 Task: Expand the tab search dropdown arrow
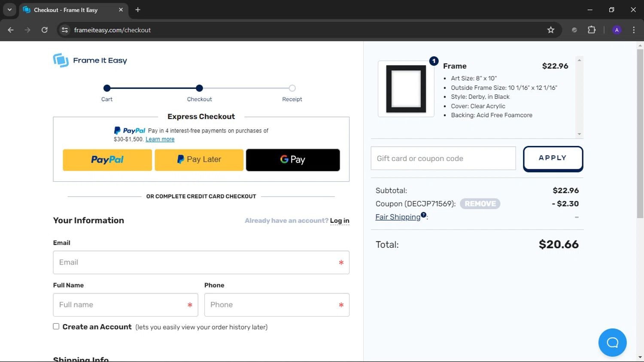[x=9, y=9]
